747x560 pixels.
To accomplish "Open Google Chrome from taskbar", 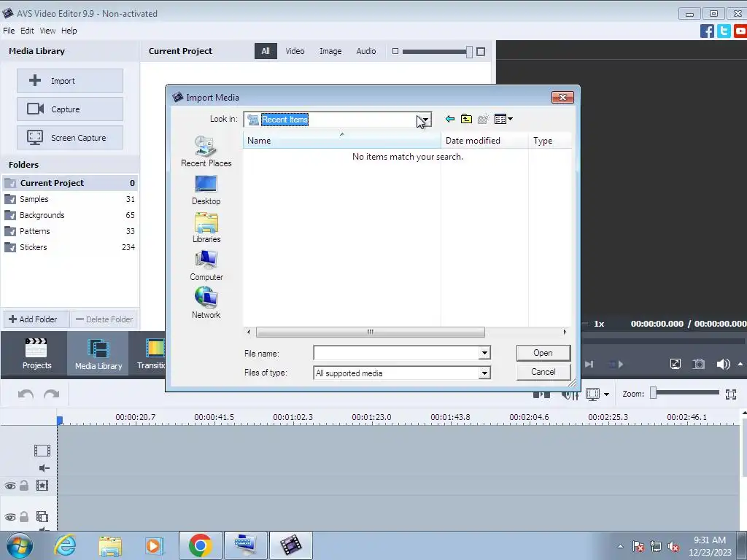I will click(200, 545).
